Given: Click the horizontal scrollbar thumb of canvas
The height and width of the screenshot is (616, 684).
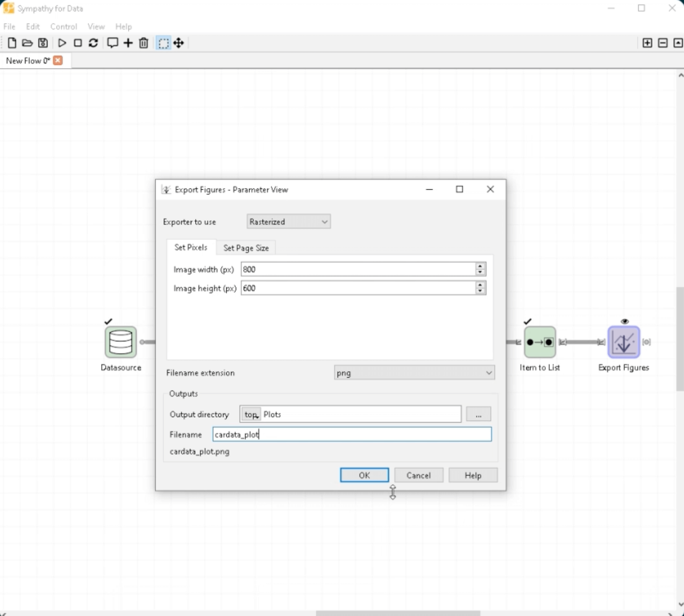Looking at the screenshot, I should [398, 613].
